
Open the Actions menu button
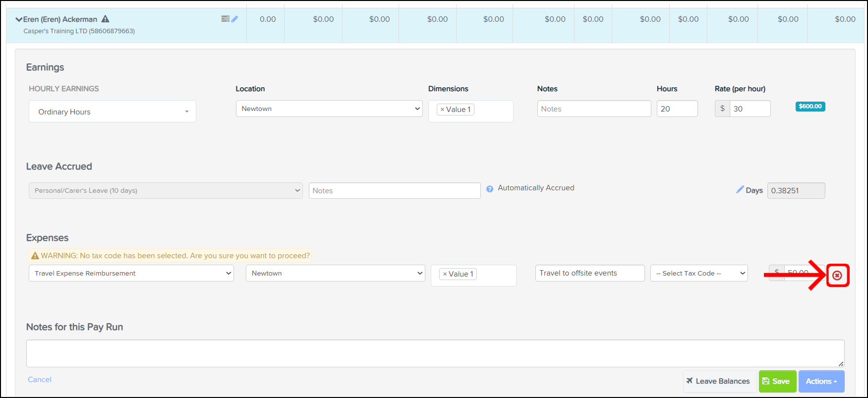tap(821, 381)
